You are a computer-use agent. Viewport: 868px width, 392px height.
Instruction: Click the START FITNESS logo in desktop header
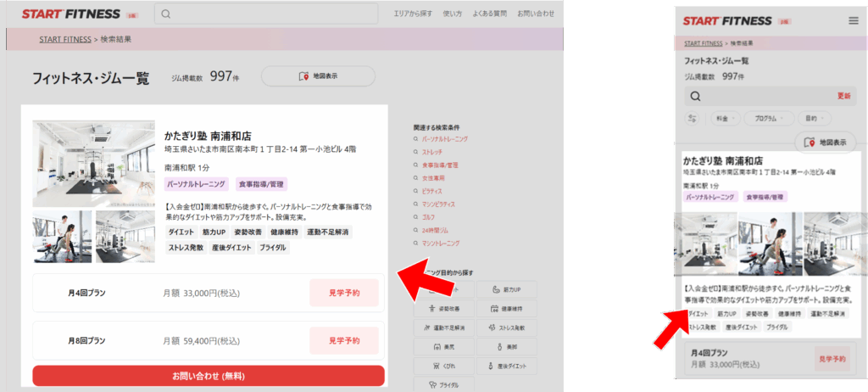(72, 14)
